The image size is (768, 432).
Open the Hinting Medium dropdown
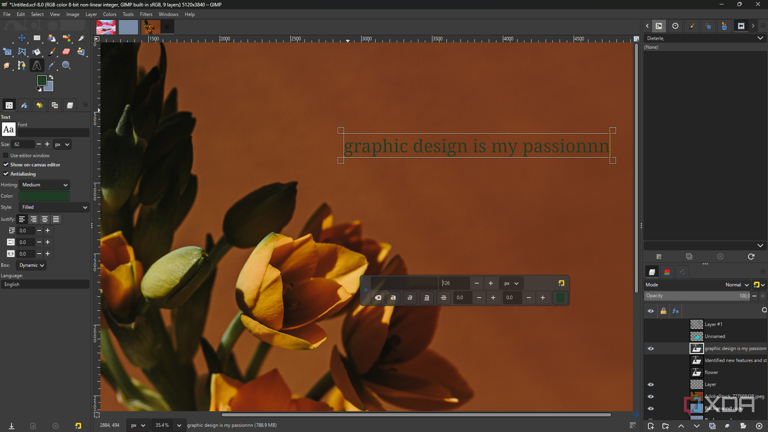tap(45, 185)
